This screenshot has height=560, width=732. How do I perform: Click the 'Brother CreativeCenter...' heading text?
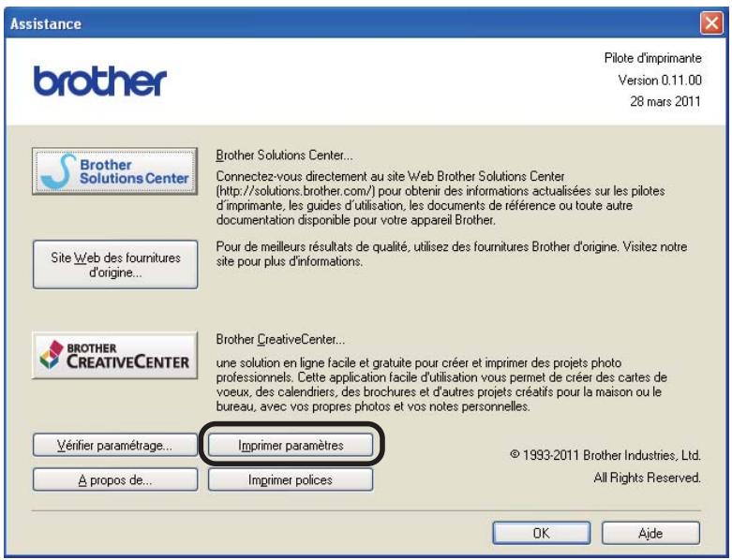click(280, 339)
